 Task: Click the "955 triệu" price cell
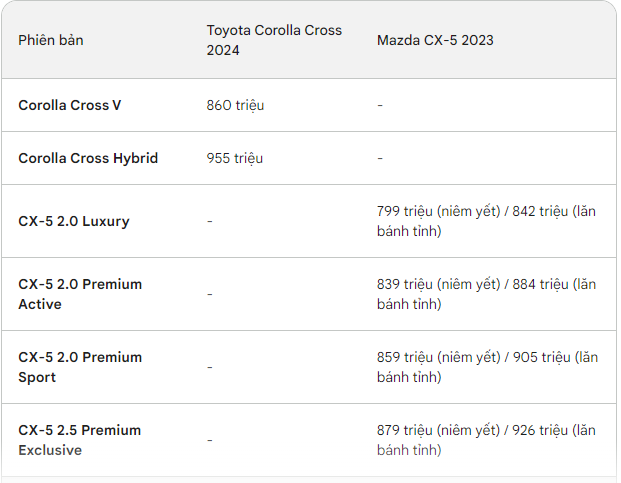(236, 158)
